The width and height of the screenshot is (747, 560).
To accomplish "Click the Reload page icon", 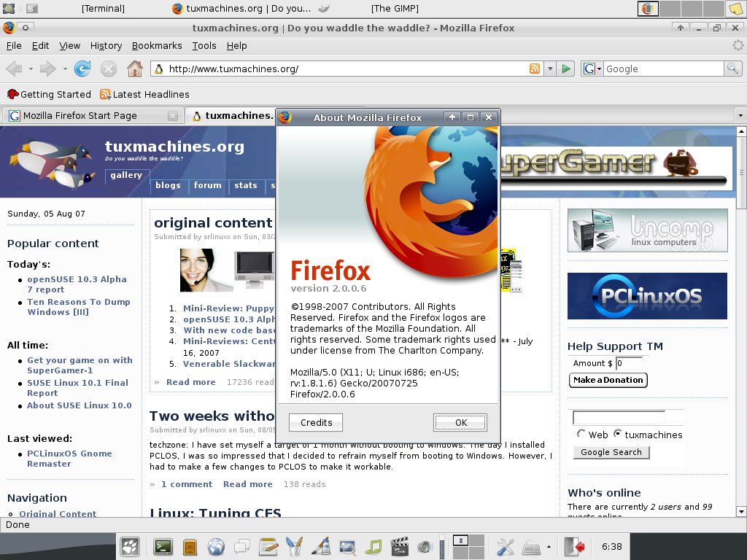I will tap(82, 69).
